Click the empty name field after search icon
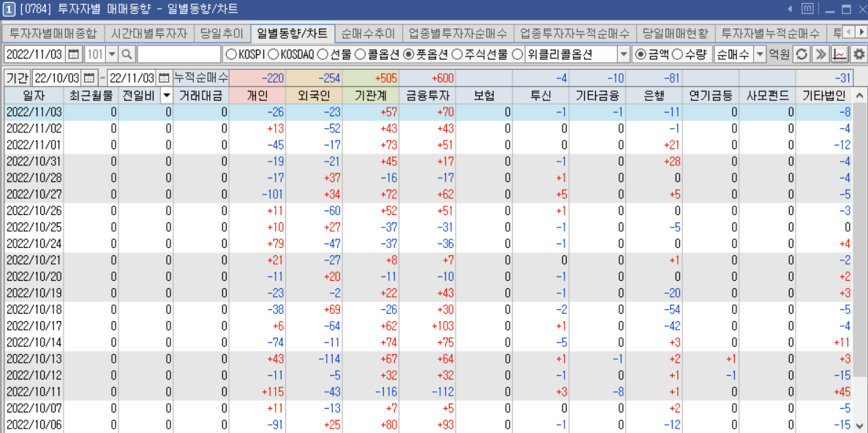Screen dimensions: 868x433 click(x=179, y=54)
